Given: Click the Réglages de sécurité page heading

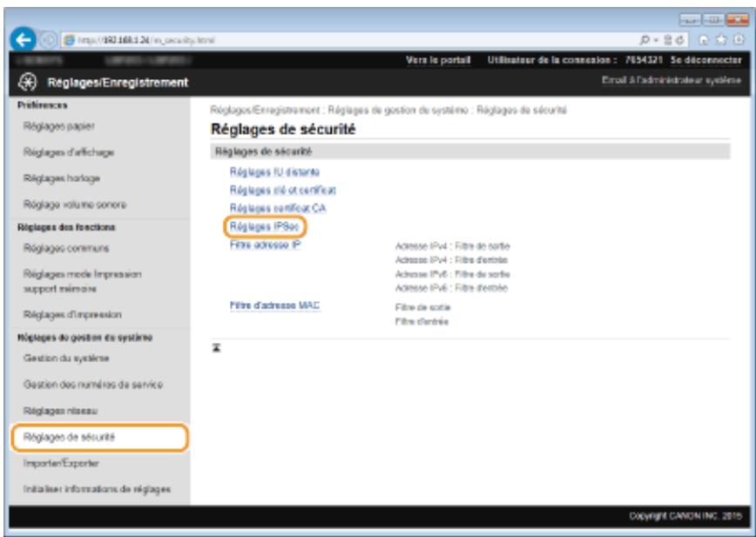Looking at the screenshot, I should coord(283,129).
